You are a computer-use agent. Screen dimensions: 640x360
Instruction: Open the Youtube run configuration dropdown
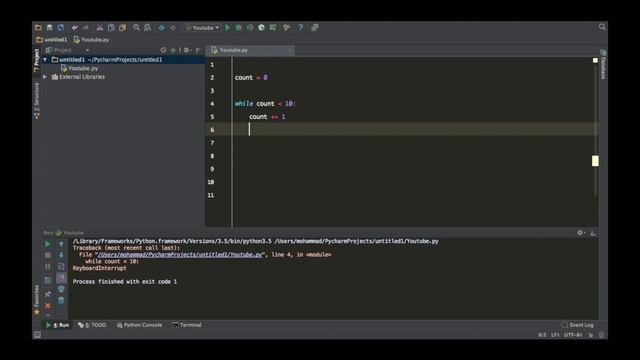[x=203, y=28]
